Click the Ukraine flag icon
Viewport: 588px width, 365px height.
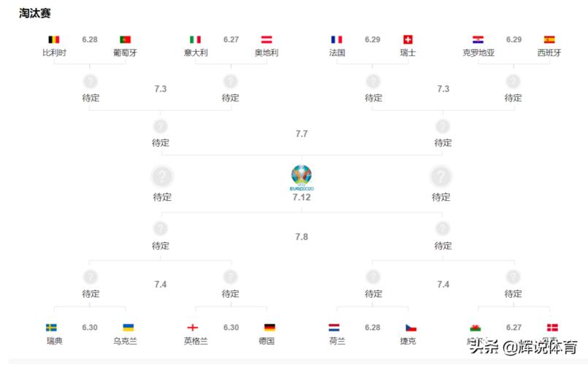click(x=128, y=328)
